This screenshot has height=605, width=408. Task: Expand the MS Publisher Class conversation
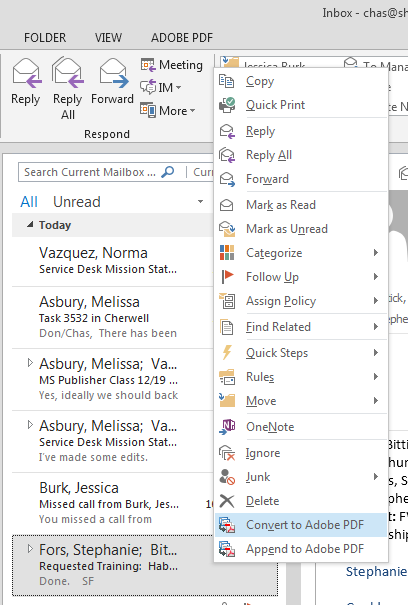[30, 363]
